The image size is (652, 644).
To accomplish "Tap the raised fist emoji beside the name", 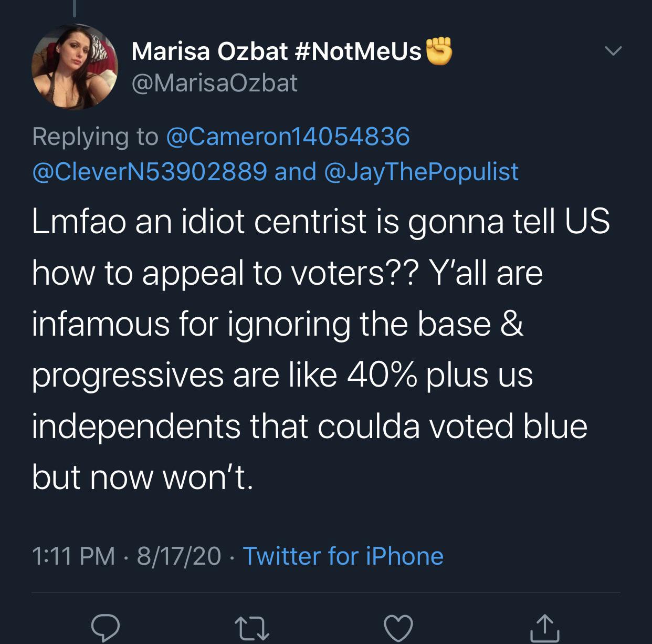I will (439, 51).
